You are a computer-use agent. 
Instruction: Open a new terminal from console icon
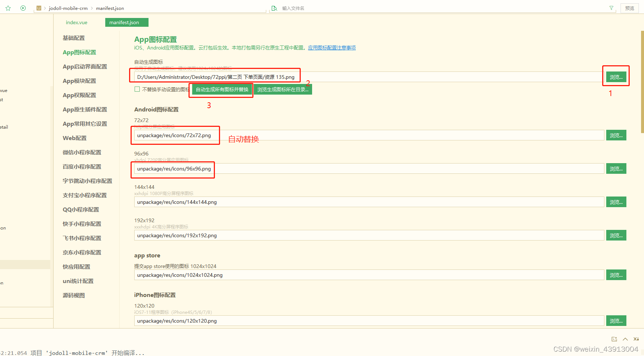pyautogui.click(x=614, y=339)
